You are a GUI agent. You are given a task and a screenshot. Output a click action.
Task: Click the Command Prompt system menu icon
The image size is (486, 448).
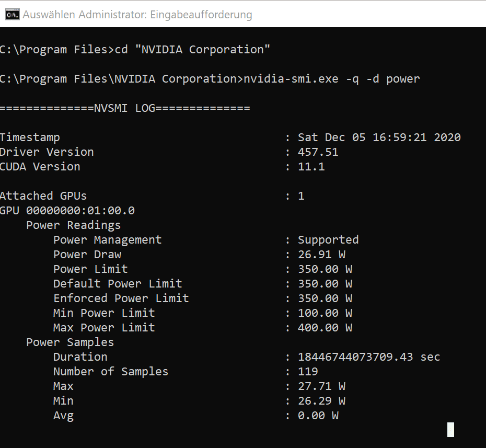coord(13,15)
